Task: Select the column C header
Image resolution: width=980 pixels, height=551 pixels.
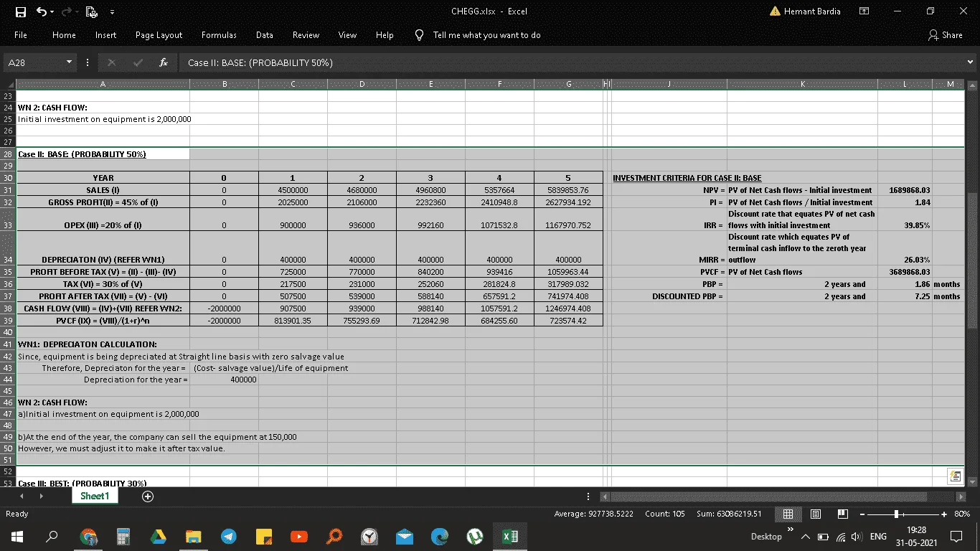Action: tap(293, 85)
